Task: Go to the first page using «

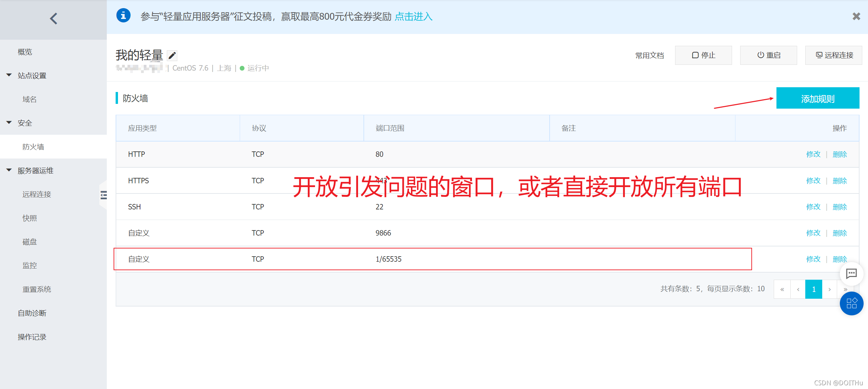Action: pos(782,289)
